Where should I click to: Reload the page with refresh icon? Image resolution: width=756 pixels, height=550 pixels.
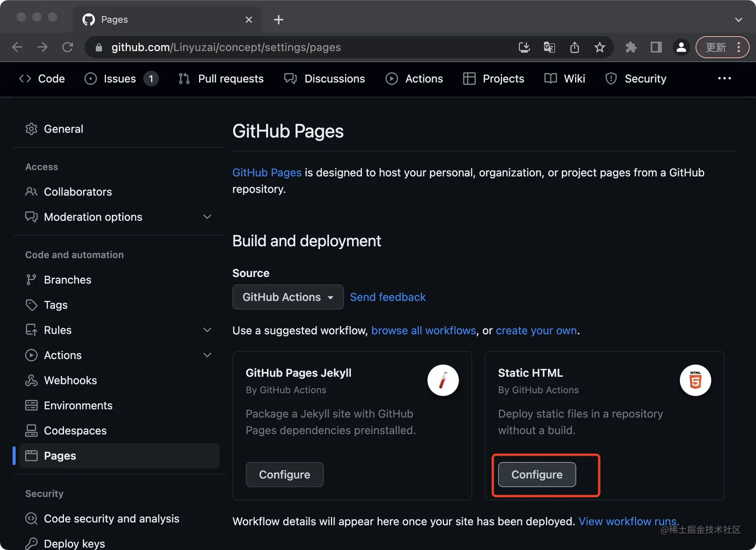(67, 47)
